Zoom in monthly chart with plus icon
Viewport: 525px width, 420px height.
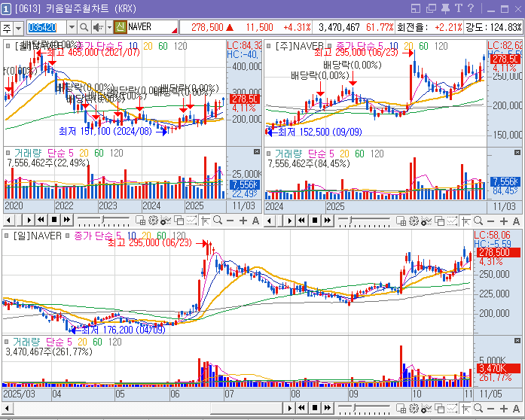point(243,221)
